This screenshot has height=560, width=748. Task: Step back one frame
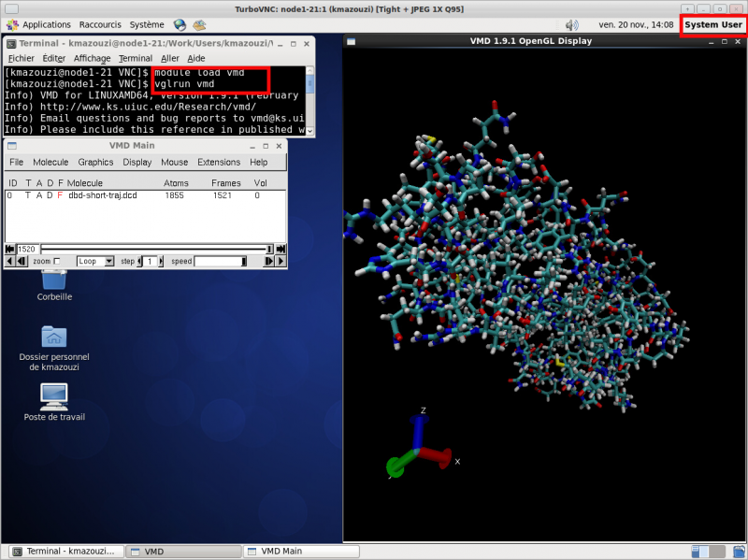(x=22, y=262)
